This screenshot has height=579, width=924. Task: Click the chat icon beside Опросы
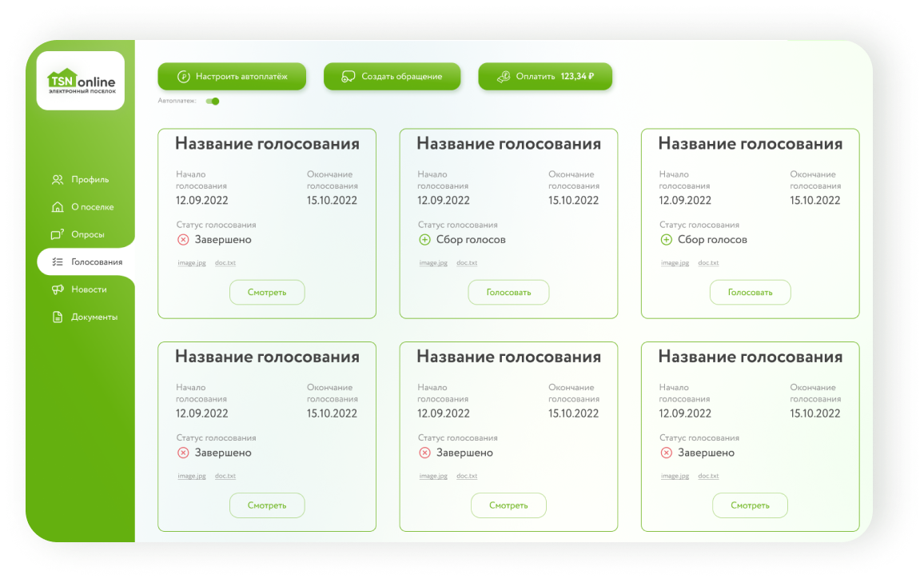pyautogui.click(x=58, y=234)
